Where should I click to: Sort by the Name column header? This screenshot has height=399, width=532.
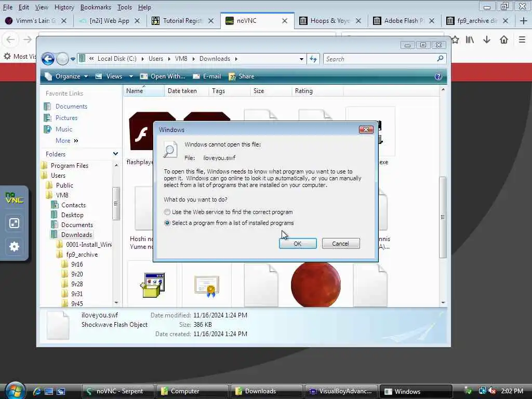click(143, 91)
